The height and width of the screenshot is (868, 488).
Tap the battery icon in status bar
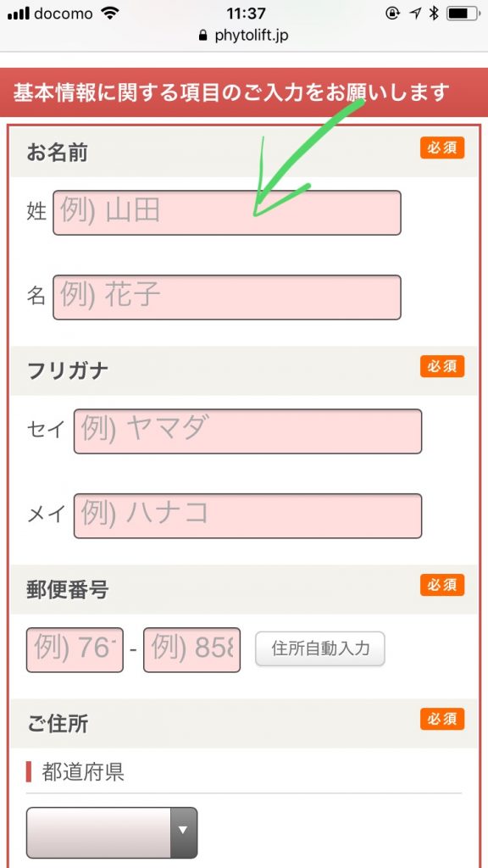pyautogui.click(x=462, y=14)
